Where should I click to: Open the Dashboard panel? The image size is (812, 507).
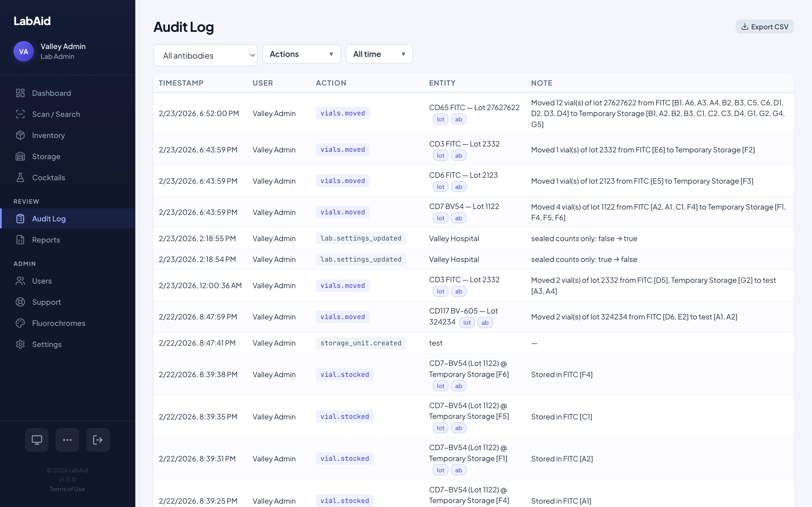51,93
